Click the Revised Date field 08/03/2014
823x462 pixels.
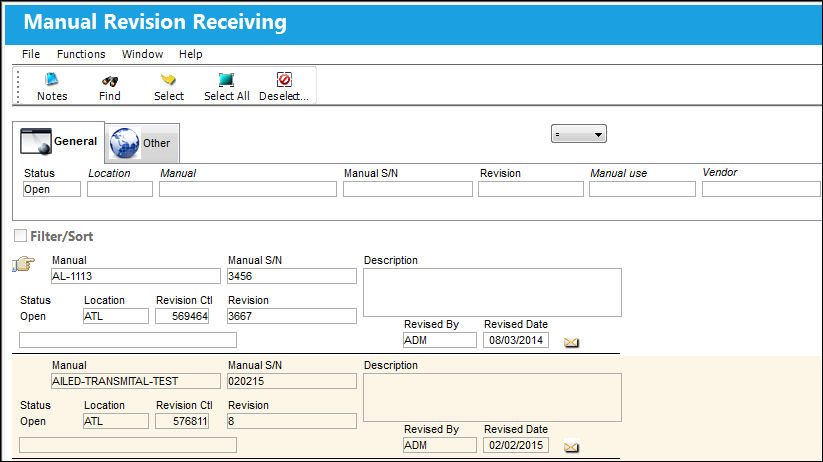[516, 340]
